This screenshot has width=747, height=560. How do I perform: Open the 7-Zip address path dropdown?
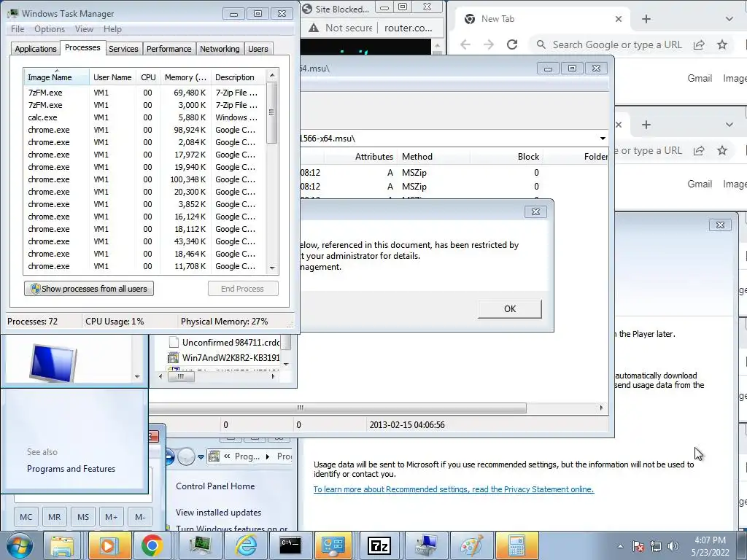point(603,139)
